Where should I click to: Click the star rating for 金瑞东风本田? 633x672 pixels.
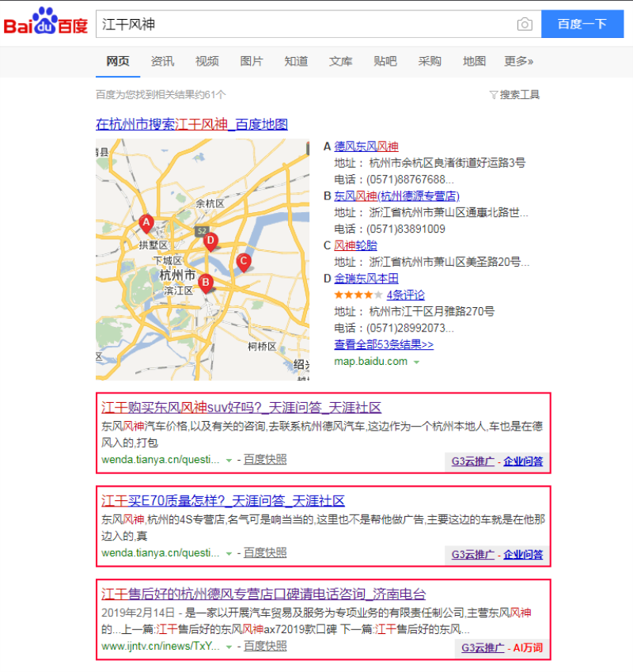pos(358,295)
